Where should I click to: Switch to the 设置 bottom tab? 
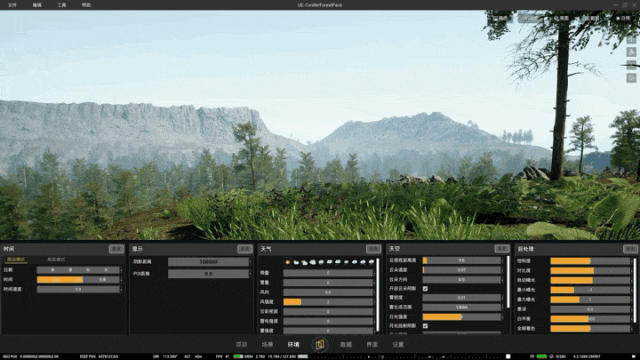[x=398, y=344]
